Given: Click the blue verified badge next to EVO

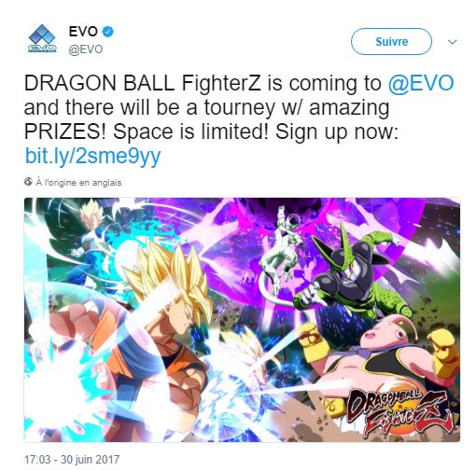Looking at the screenshot, I should pos(108,32).
